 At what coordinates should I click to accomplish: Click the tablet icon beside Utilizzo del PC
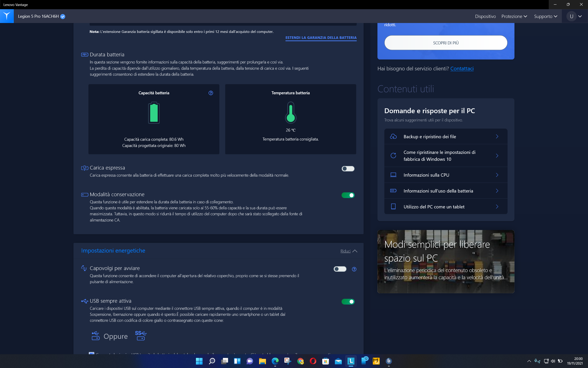pos(393,206)
